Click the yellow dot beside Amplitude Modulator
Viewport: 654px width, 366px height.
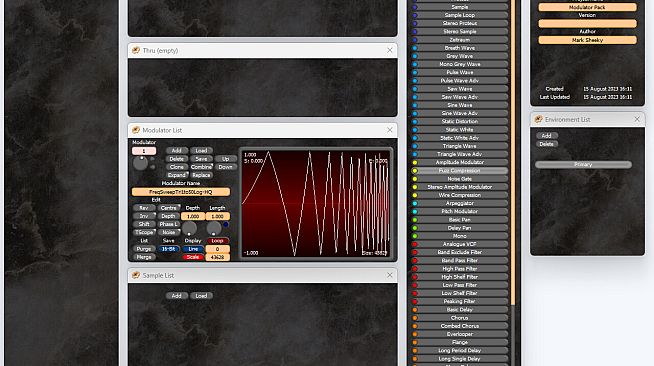415,163
